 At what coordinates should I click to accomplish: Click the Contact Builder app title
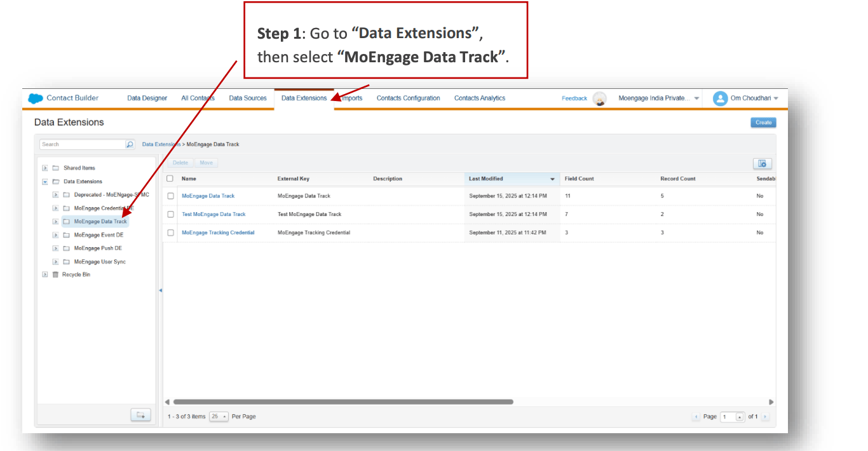pos(72,98)
